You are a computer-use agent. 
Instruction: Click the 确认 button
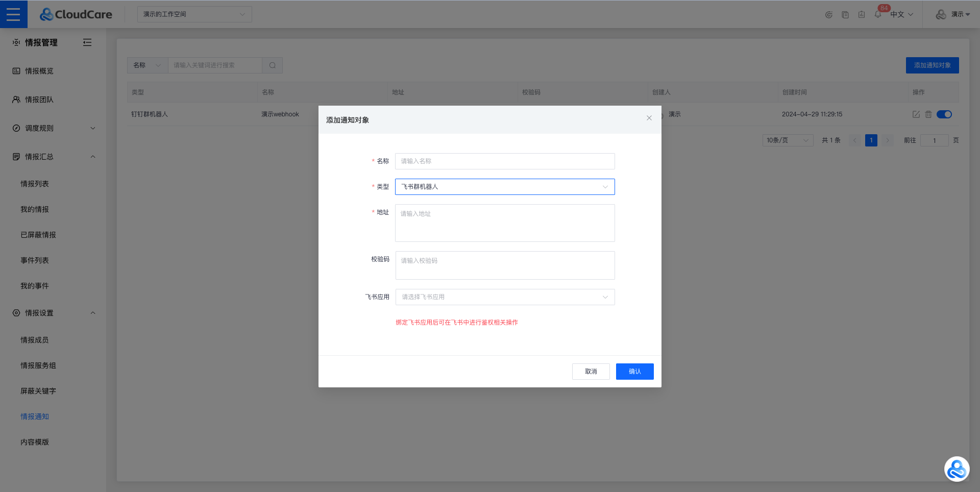click(x=634, y=372)
